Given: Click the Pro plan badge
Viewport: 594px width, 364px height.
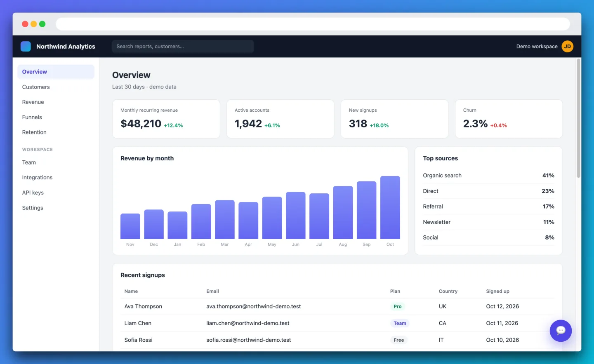Looking at the screenshot, I should (398, 306).
